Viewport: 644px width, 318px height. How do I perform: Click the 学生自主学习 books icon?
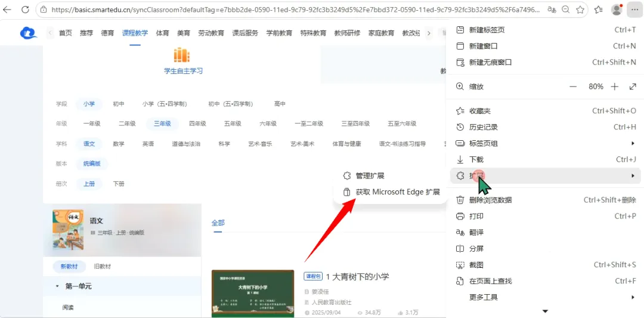181,55
